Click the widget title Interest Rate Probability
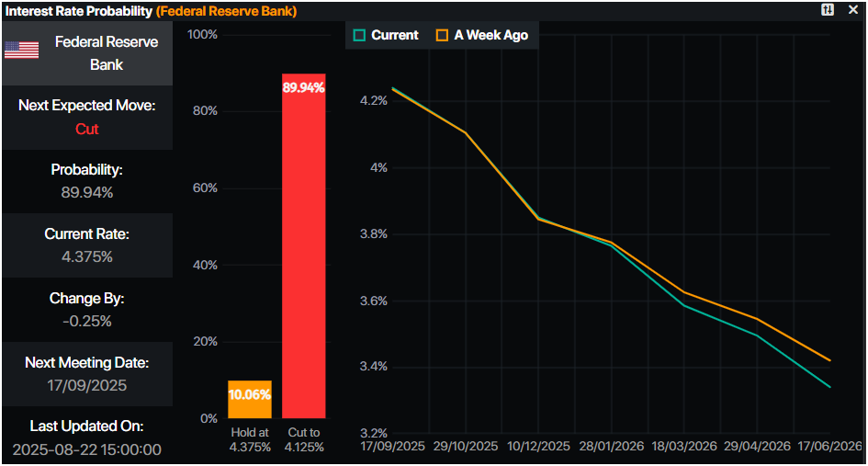Image resolution: width=868 pixels, height=466 pixels. pyautogui.click(x=79, y=11)
